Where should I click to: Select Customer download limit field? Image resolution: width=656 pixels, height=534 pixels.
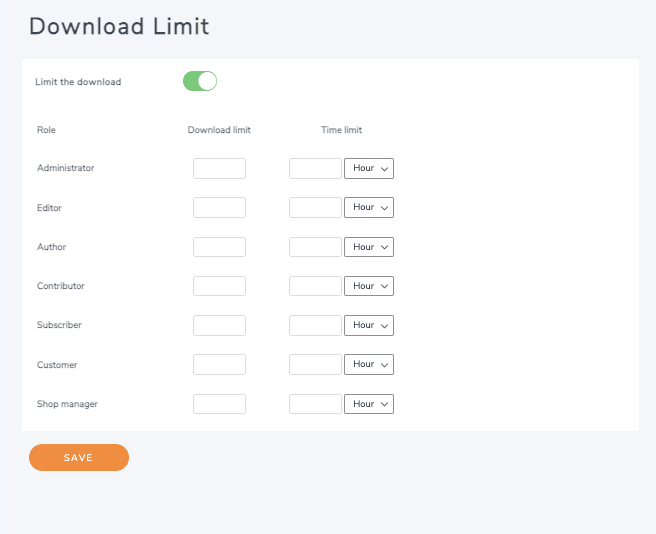tap(219, 364)
